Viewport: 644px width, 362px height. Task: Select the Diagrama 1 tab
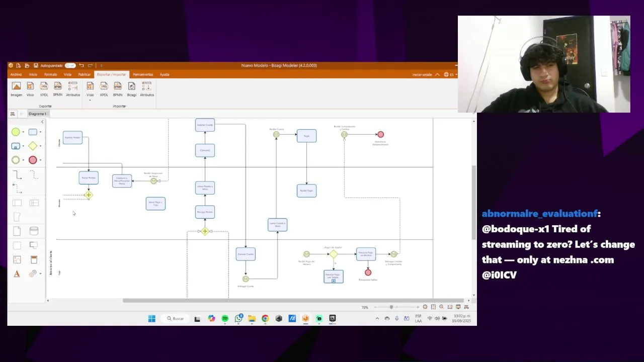click(x=37, y=114)
